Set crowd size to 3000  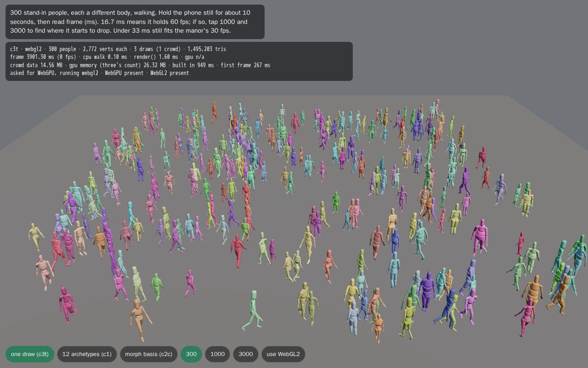tap(246, 354)
